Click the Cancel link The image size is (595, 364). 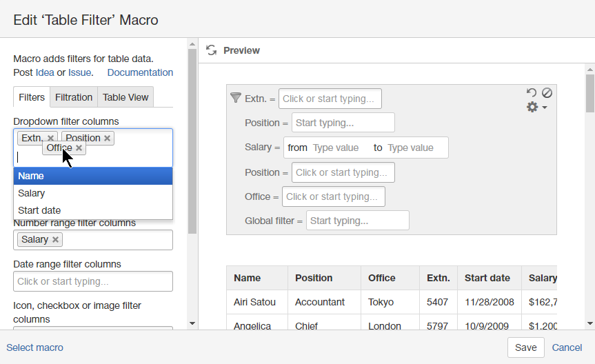pyautogui.click(x=567, y=347)
